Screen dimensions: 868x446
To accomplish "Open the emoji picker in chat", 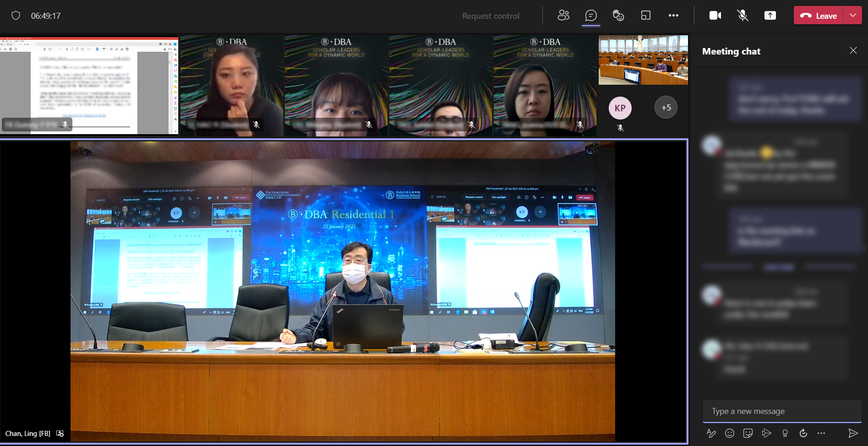I will (x=730, y=433).
